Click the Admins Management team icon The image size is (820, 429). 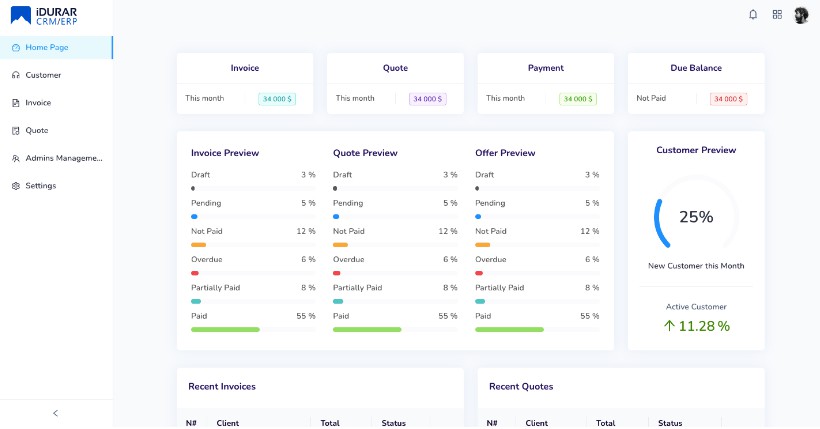(16, 158)
